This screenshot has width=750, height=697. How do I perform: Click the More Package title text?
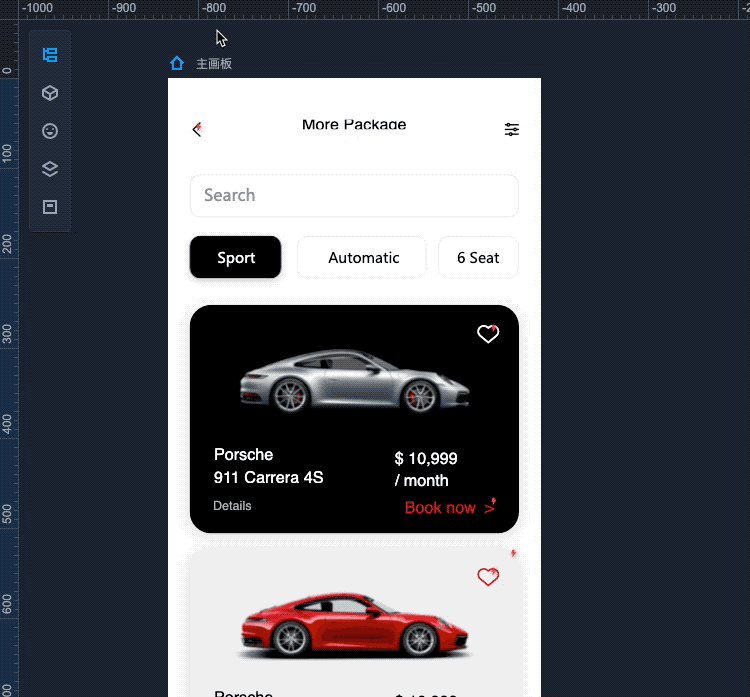[x=354, y=124]
